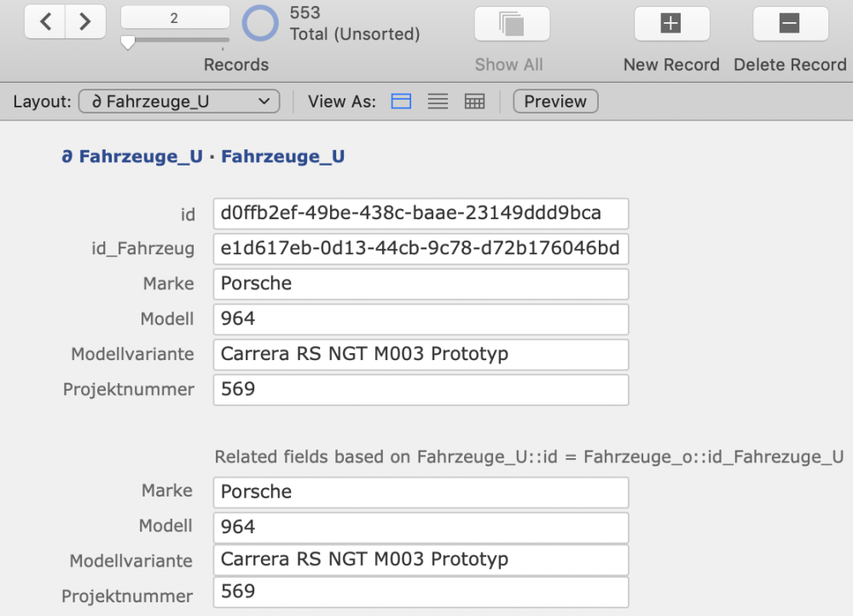Click the top Modellvariante field
Screen dimensions: 853x616
coord(421,354)
